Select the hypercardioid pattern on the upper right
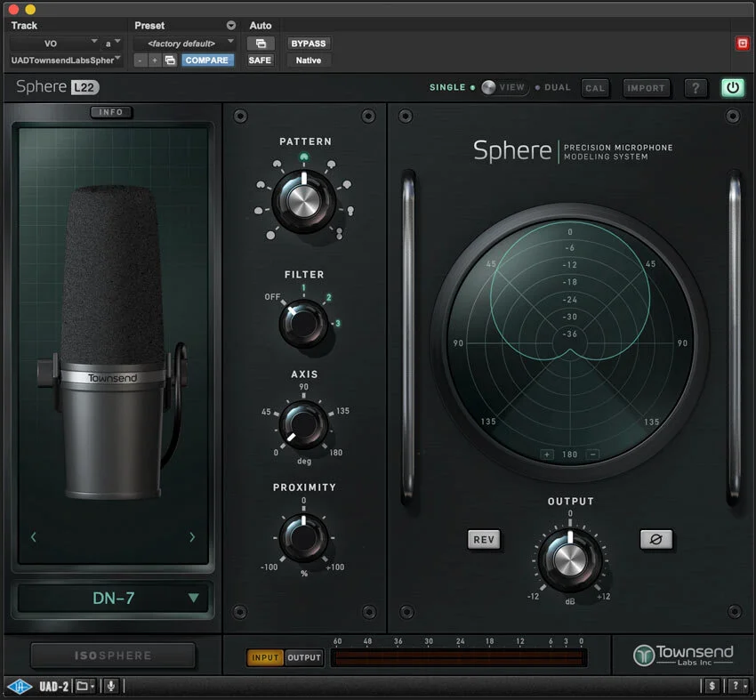This screenshot has height=700, width=756. point(347,184)
